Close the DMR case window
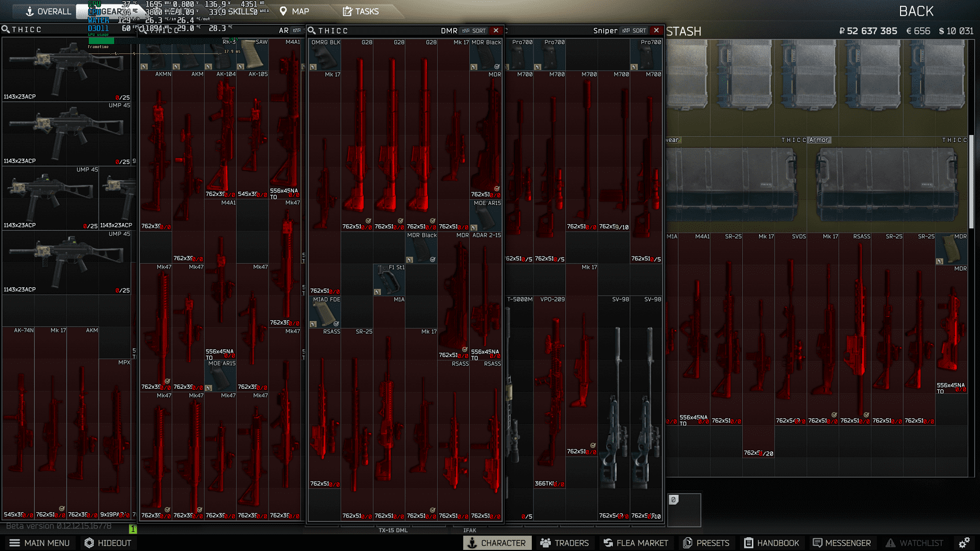980x551 pixels. (x=496, y=31)
